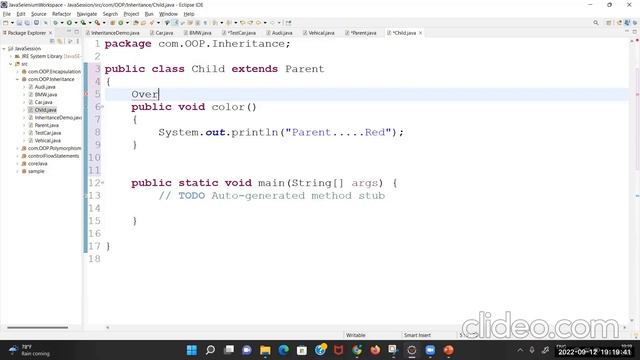Click the toolbar Search magnifier icon
The width and height of the screenshot is (640, 360).
[x=596, y=23]
